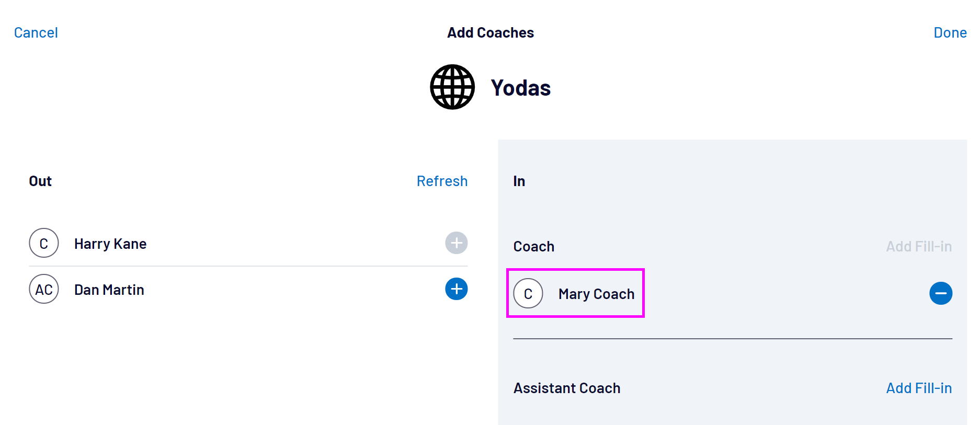
Task: Select the Mary Coach name
Action: (x=596, y=294)
